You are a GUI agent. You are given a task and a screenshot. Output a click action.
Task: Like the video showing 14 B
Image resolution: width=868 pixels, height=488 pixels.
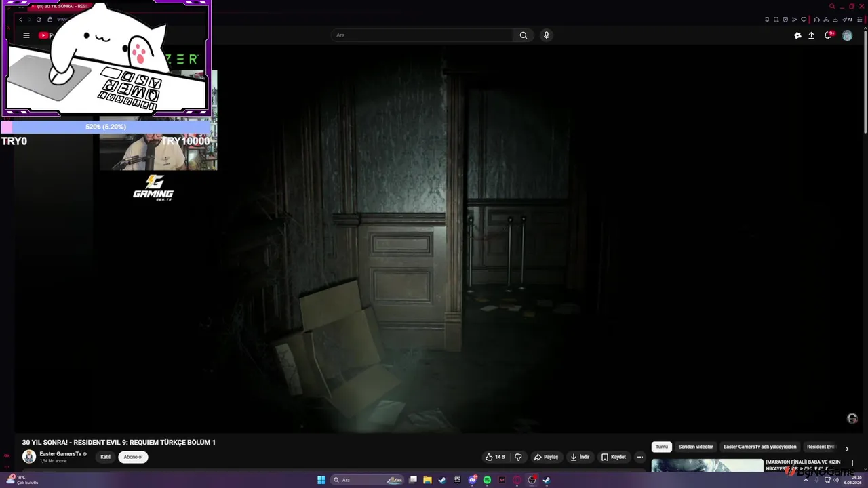pyautogui.click(x=495, y=457)
